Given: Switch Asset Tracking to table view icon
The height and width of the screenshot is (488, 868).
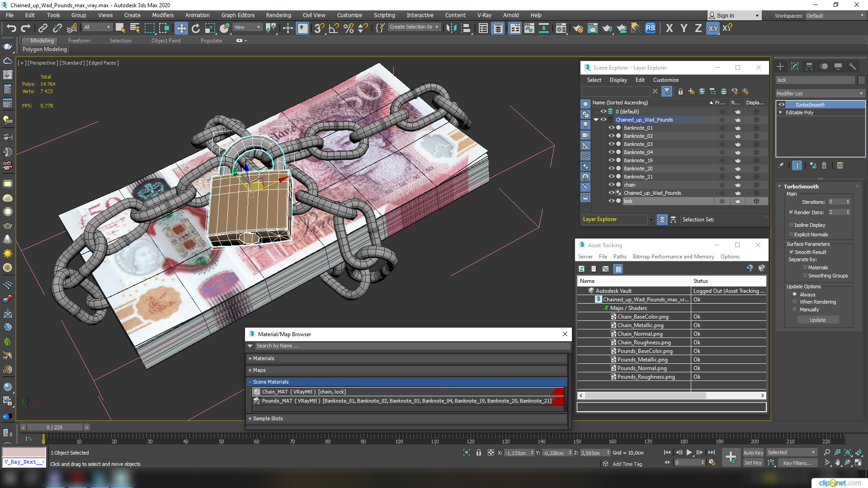Looking at the screenshot, I should [618, 269].
